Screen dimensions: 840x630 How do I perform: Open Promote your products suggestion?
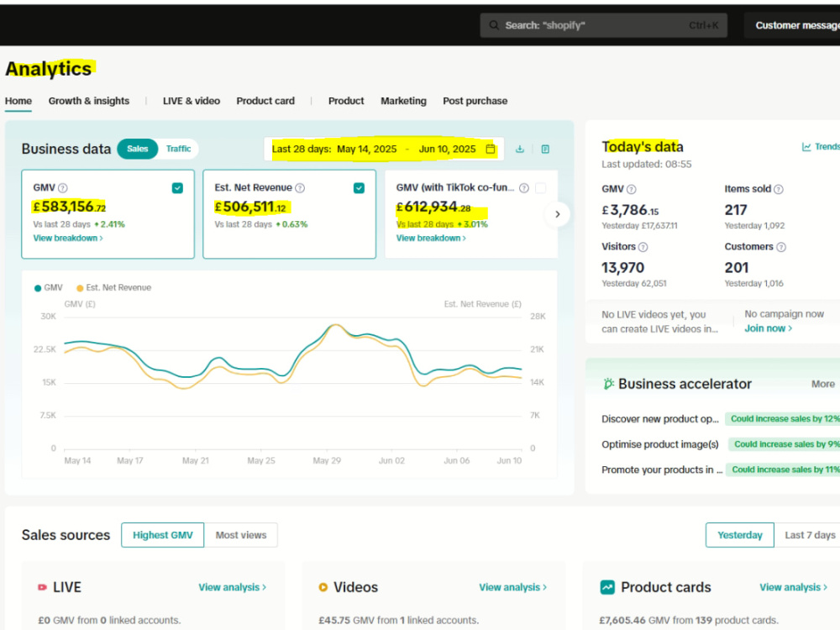point(662,470)
